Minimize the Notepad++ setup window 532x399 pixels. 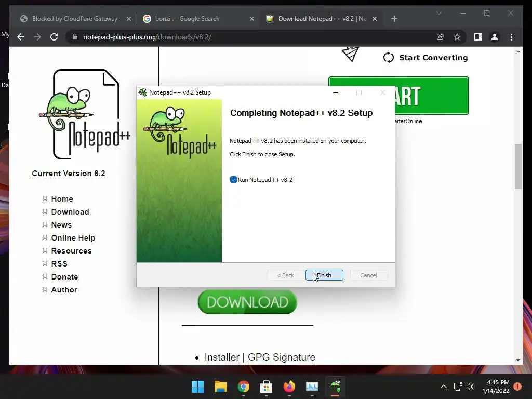coord(336,92)
